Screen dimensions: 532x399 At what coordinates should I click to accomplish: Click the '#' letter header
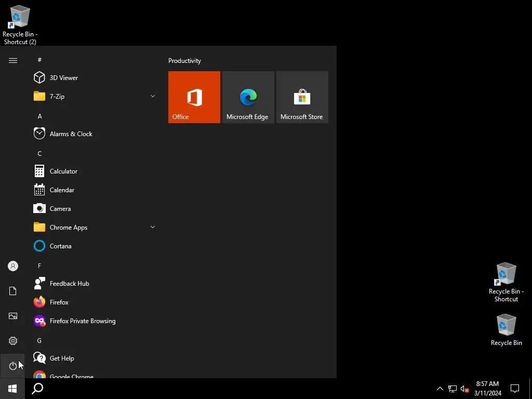(39, 60)
